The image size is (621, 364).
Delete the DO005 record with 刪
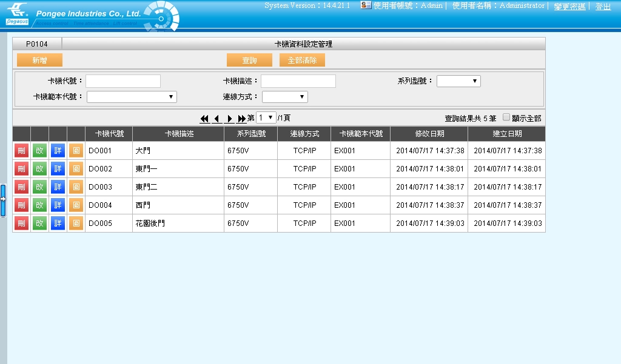pos(21,223)
